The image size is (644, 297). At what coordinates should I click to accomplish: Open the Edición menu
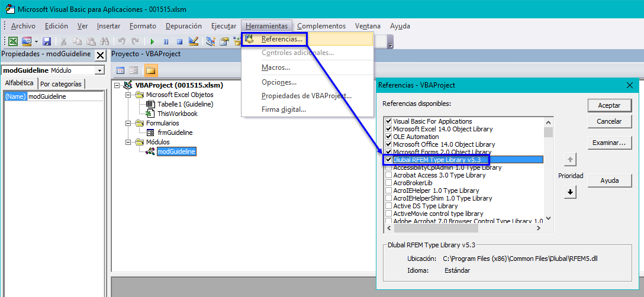(56, 26)
